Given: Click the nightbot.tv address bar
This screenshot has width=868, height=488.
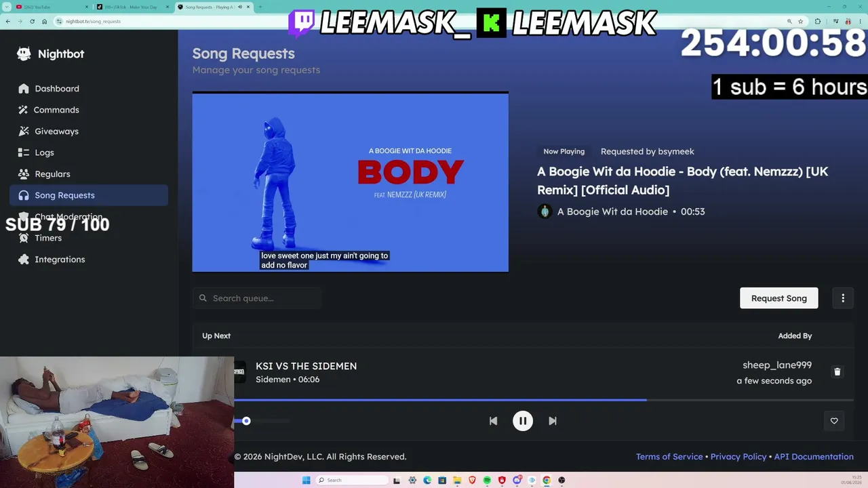Looking at the screenshot, I should pyautogui.click(x=420, y=21).
